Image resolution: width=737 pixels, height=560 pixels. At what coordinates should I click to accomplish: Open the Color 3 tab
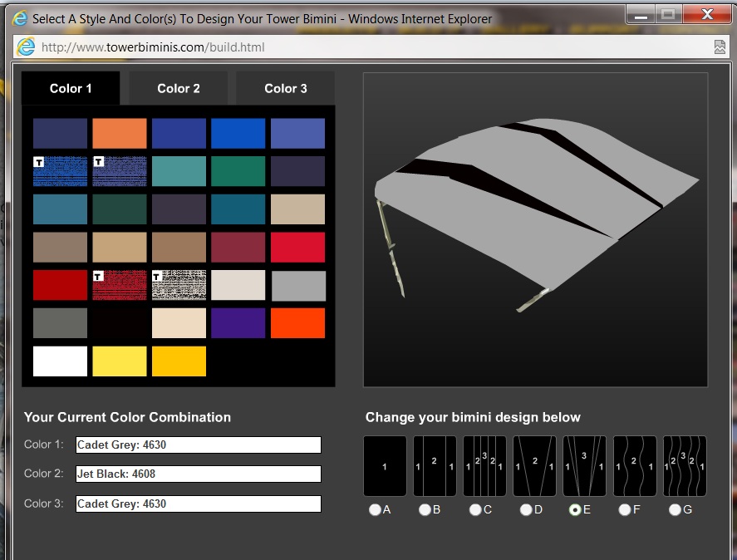[x=286, y=88]
